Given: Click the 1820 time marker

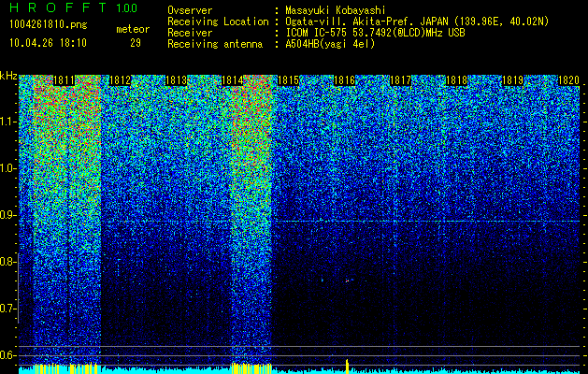Looking at the screenshot, I should [x=569, y=80].
